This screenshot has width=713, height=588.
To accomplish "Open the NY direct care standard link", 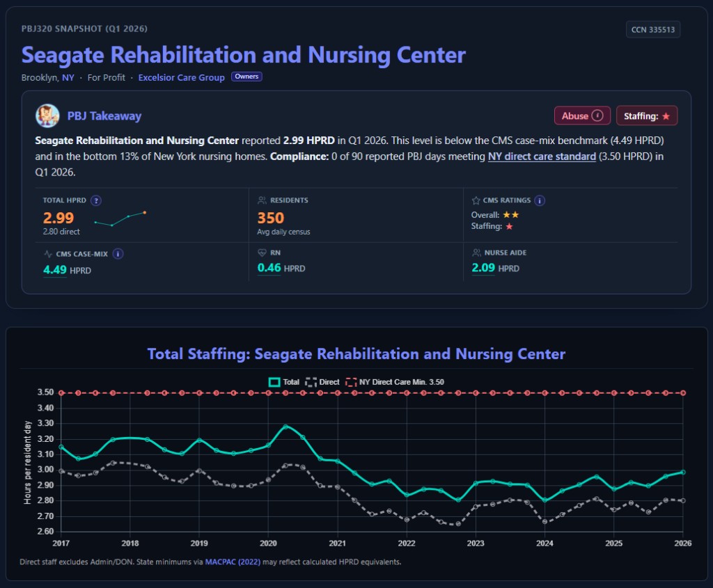I will [542, 157].
